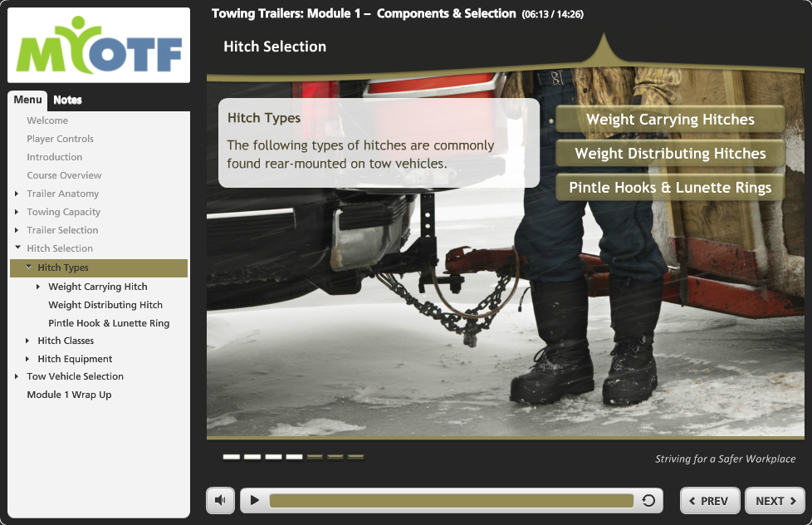Click the MYOTF logo

pos(99,45)
